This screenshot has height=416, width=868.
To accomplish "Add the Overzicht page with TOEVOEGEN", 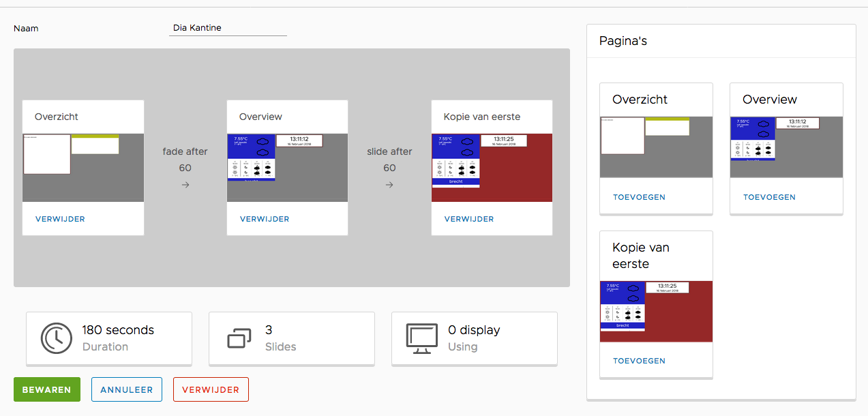I will tap(639, 197).
